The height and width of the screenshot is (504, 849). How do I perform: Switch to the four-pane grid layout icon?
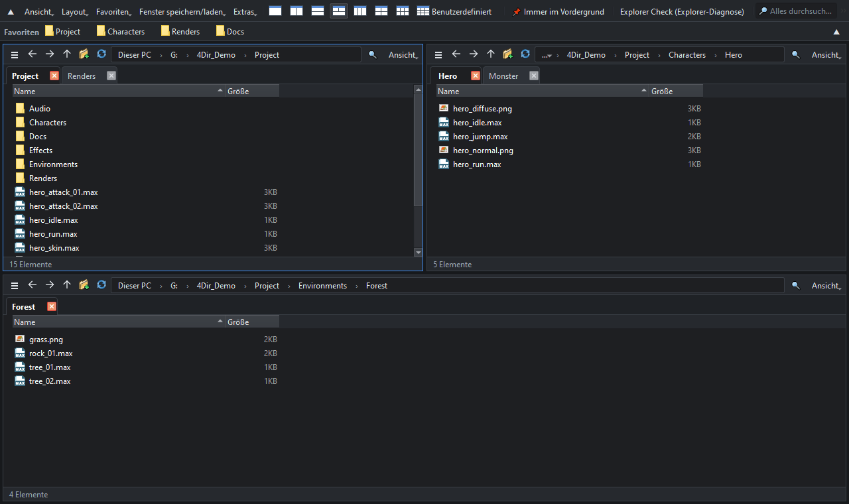coord(381,11)
